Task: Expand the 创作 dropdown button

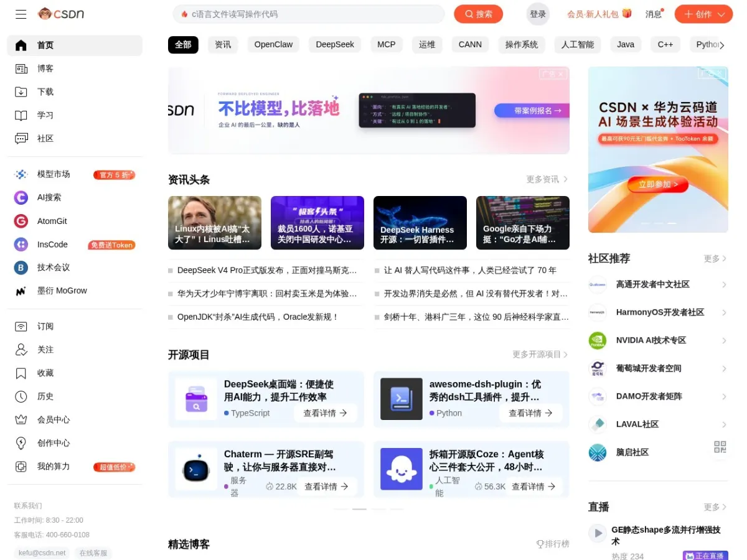Action: [703, 14]
